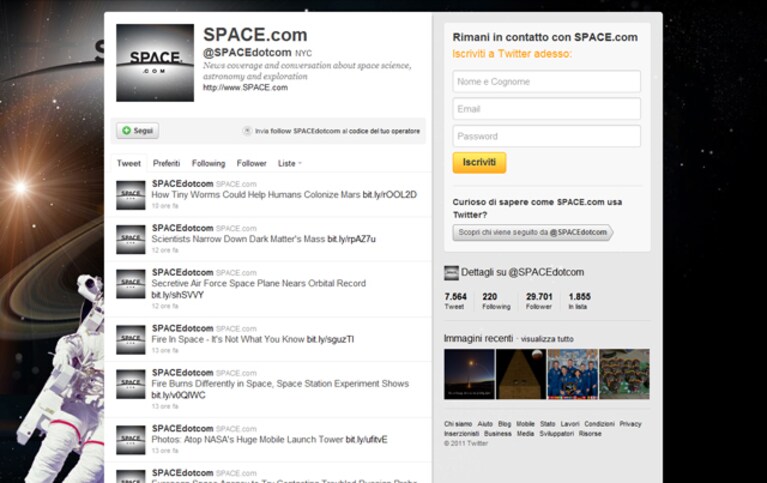
Task: Open bit.ly/shSVVY link in Space Plane tweet
Action: coord(178,295)
